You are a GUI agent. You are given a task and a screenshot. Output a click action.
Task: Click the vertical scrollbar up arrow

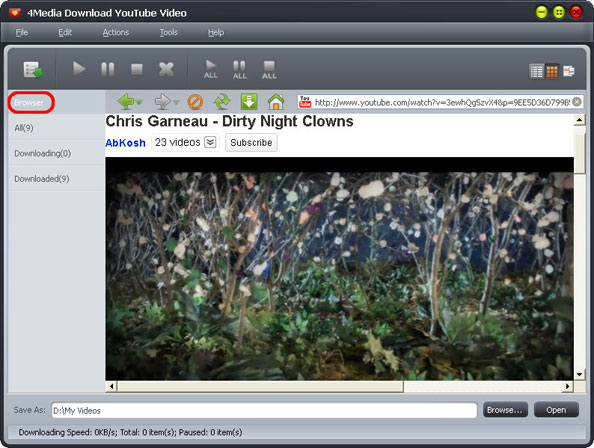click(x=579, y=121)
